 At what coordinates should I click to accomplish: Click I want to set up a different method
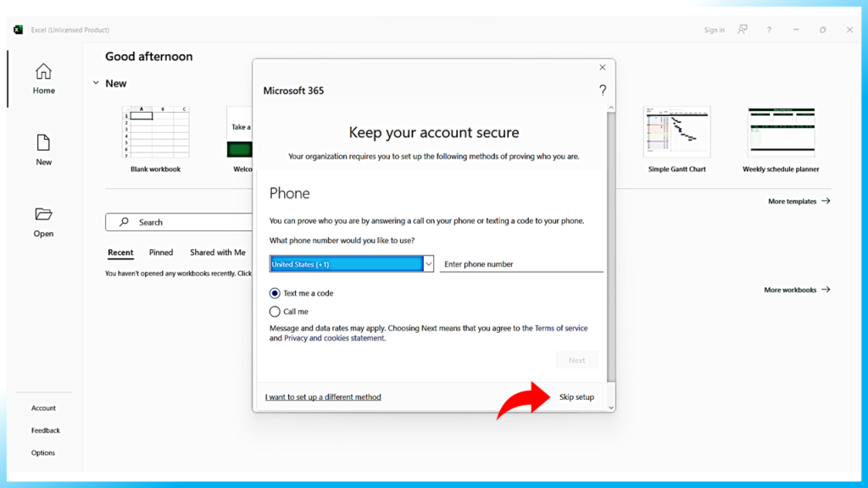(323, 397)
